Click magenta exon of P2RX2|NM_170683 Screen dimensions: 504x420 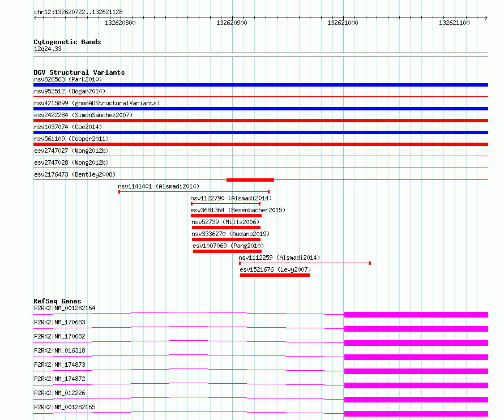point(416,329)
